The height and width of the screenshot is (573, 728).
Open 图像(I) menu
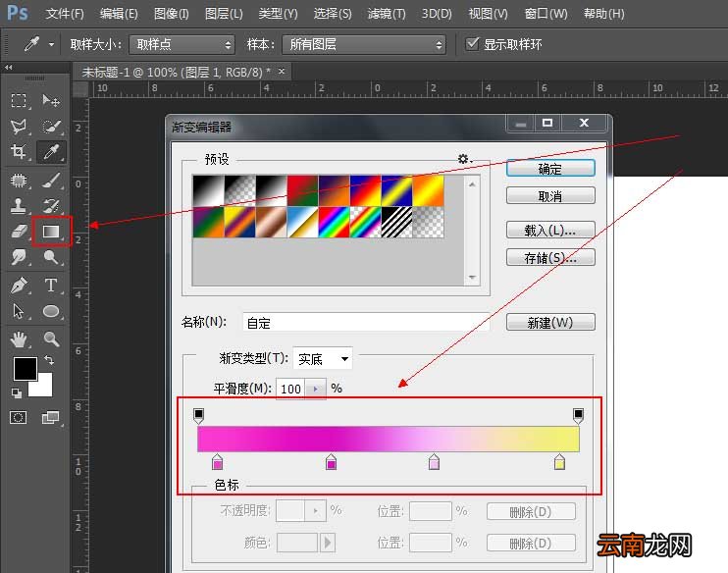click(x=172, y=14)
